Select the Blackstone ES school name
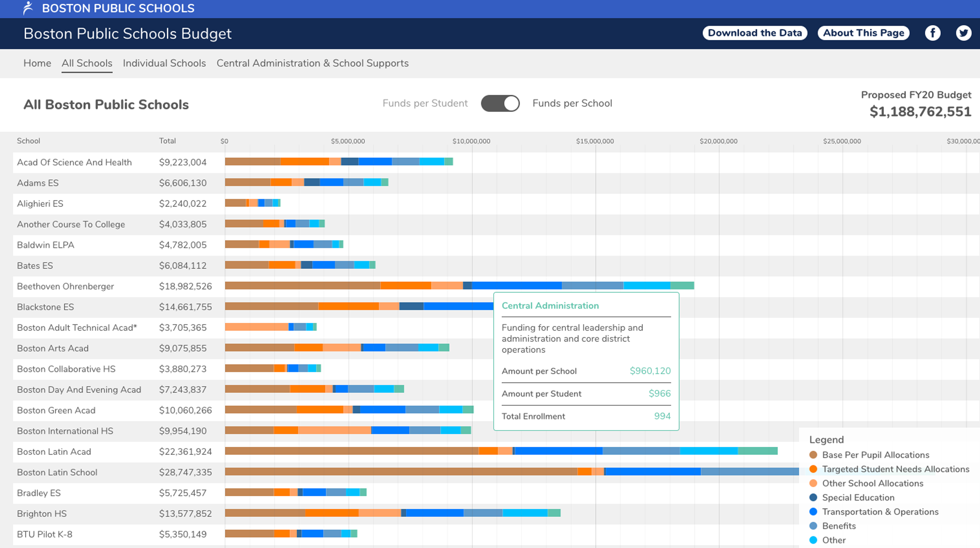 pos(45,307)
